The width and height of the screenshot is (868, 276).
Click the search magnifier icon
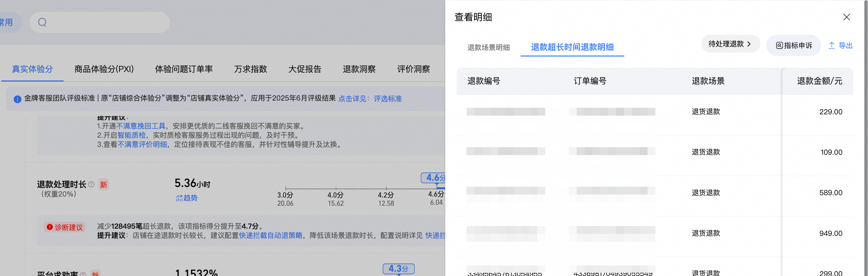click(x=42, y=22)
